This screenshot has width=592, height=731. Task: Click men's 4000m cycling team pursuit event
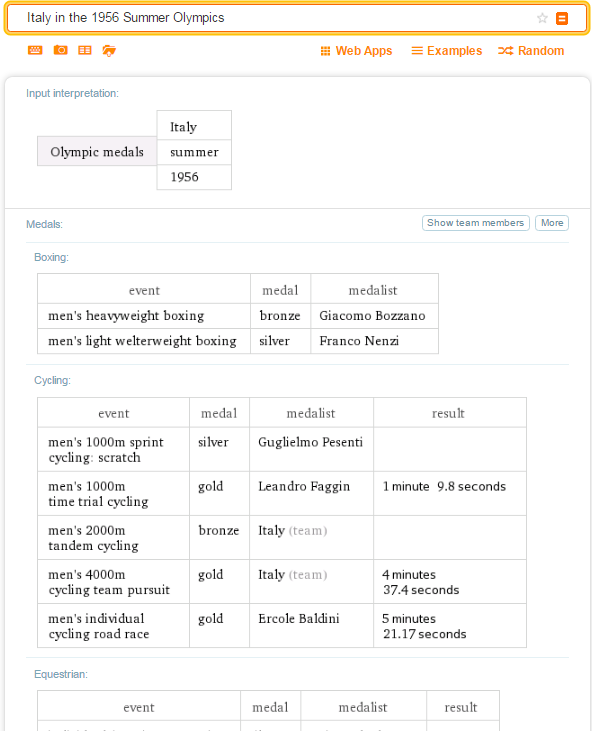(x=109, y=582)
